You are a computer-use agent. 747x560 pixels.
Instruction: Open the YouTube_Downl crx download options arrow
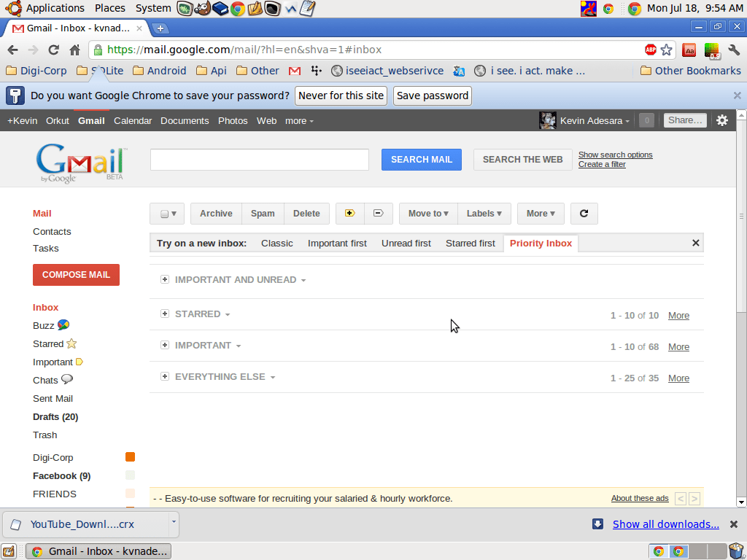click(174, 522)
